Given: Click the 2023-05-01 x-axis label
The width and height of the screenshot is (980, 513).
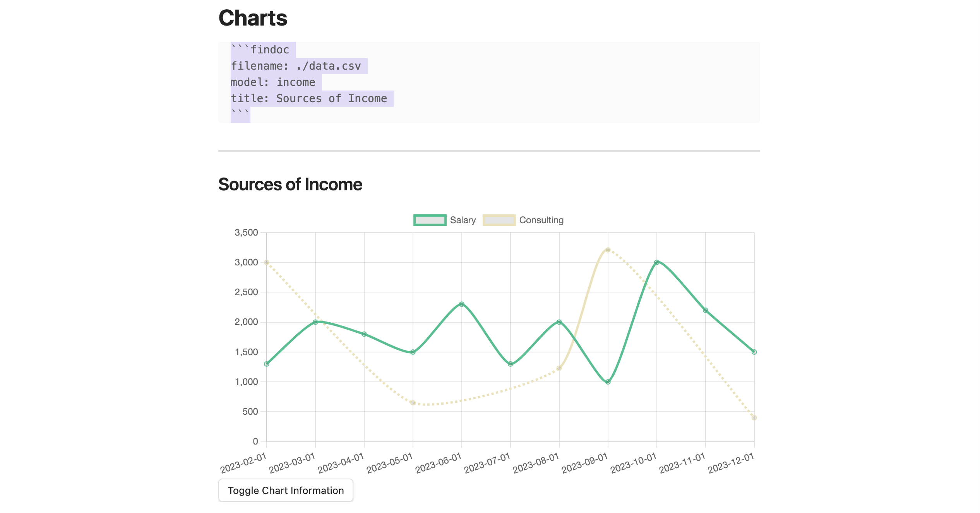Looking at the screenshot, I should (390, 463).
